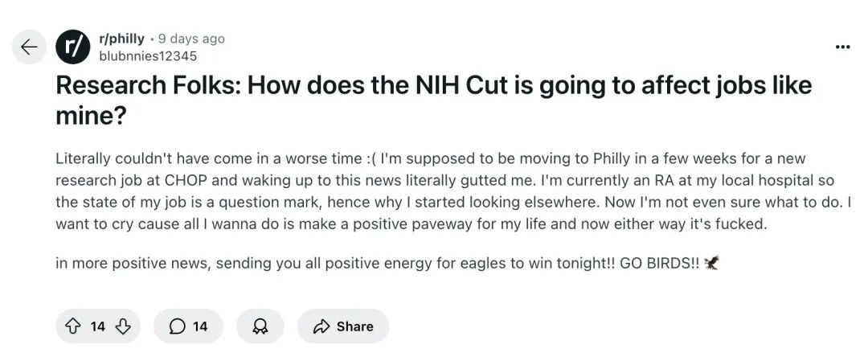This screenshot has width=868, height=361.
Task: Click the '9 days ago' timestamp
Action: (191, 39)
